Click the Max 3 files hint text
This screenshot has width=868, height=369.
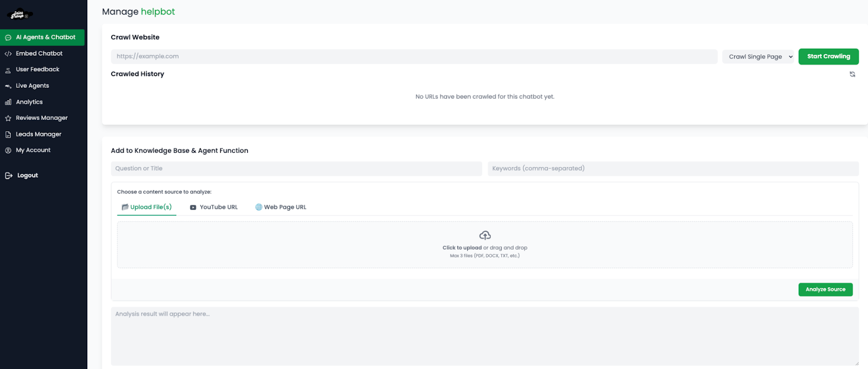click(x=485, y=256)
